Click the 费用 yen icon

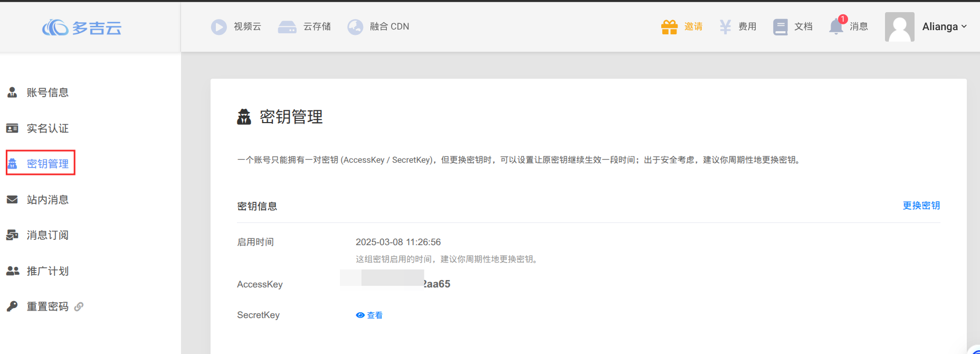point(725,27)
